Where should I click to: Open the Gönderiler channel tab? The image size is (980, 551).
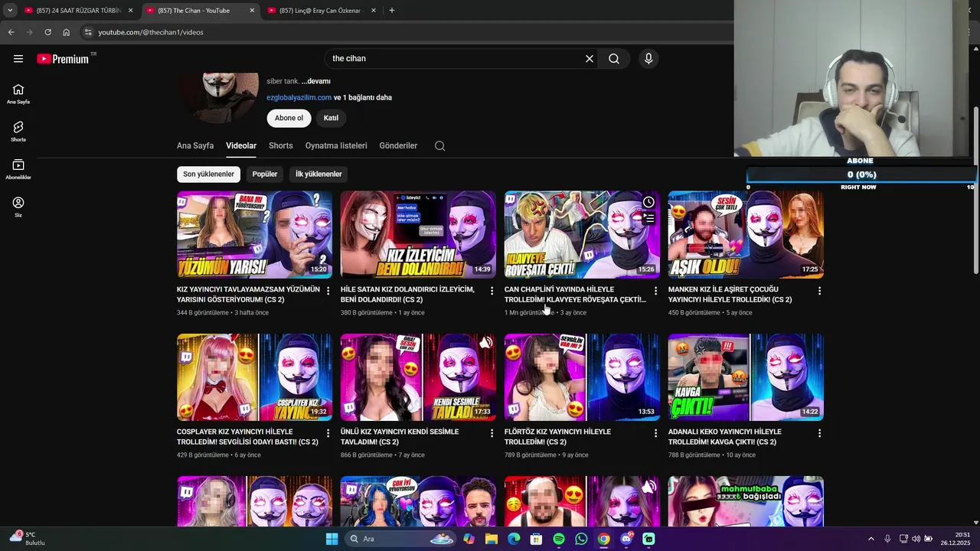(x=398, y=145)
